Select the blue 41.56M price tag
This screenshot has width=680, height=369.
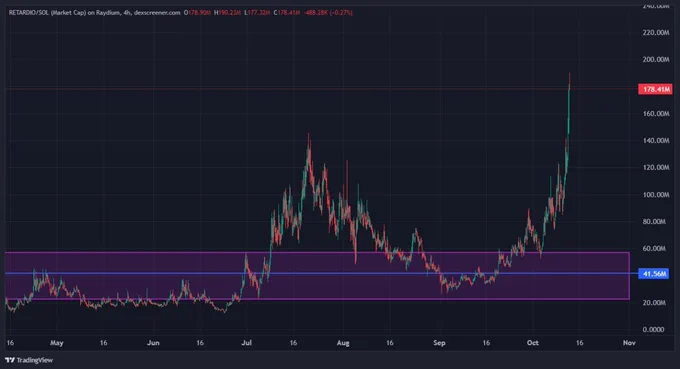click(654, 274)
